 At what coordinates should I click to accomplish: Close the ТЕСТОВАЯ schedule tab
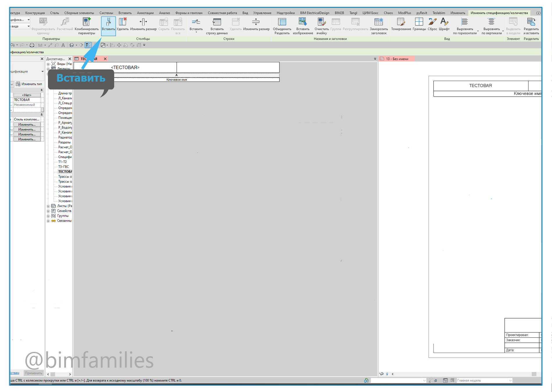pyautogui.click(x=105, y=59)
